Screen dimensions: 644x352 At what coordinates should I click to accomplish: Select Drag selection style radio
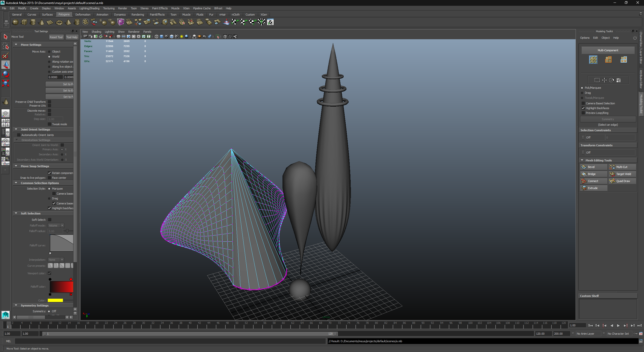[x=49, y=198]
